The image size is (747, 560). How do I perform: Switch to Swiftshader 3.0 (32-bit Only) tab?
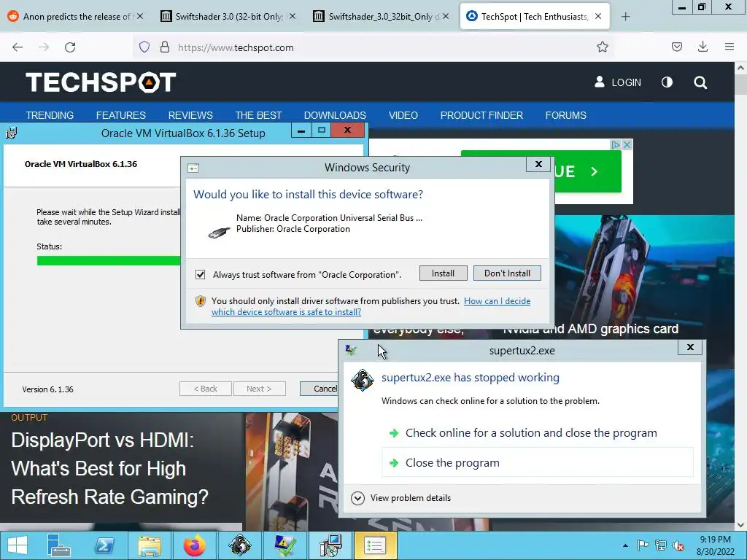[x=228, y=17]
